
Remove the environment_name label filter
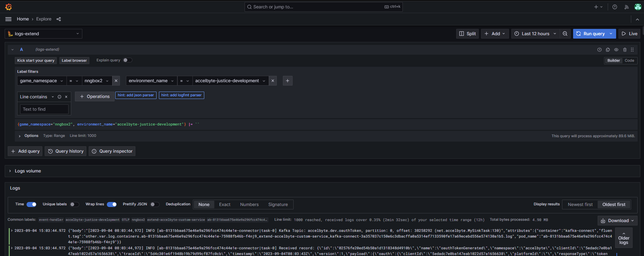point(273,81)
